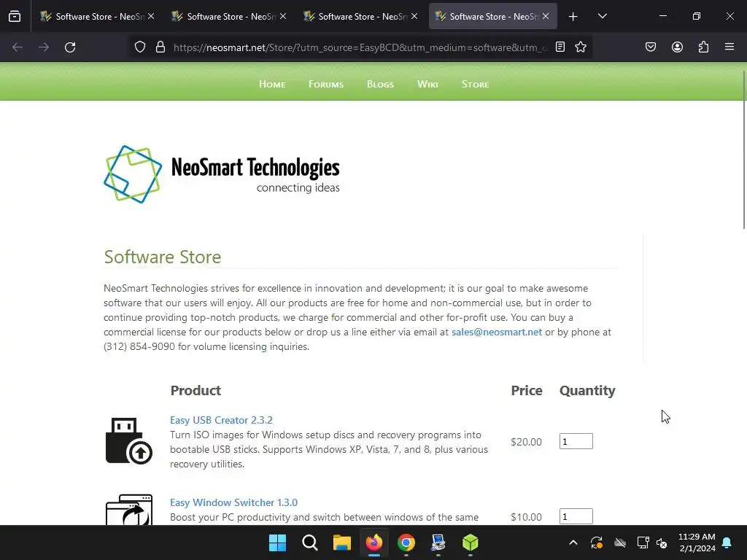Open the computer app icon in taskbar

click(438, 542)
